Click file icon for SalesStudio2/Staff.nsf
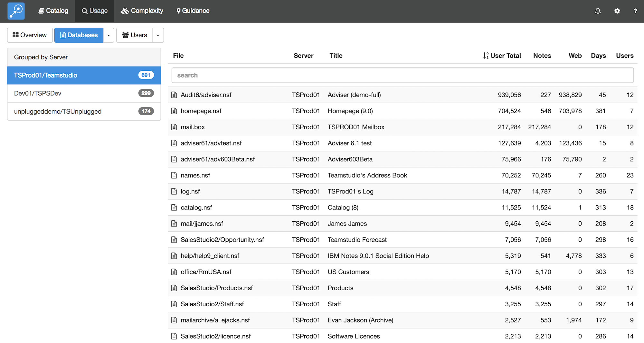 coord(174,304)
